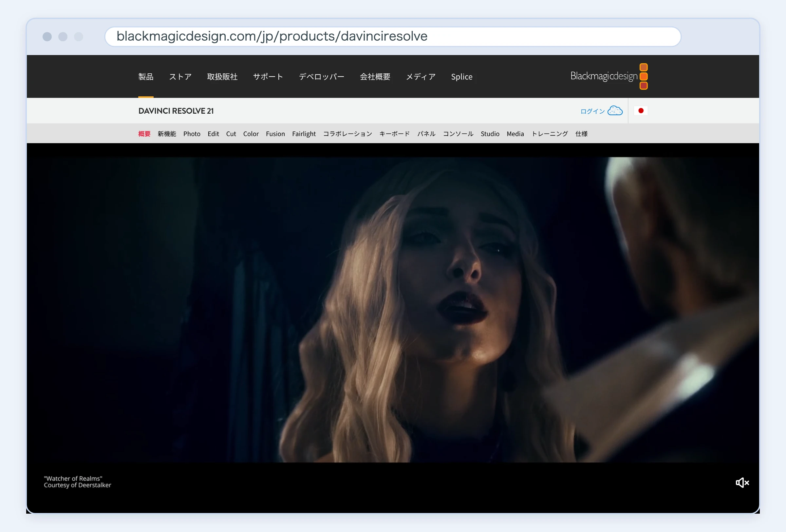The width and height of the screenshot is (786, 532).
Task: Go to 取扱販社 in the top navigation
Action: pos(222,77)
